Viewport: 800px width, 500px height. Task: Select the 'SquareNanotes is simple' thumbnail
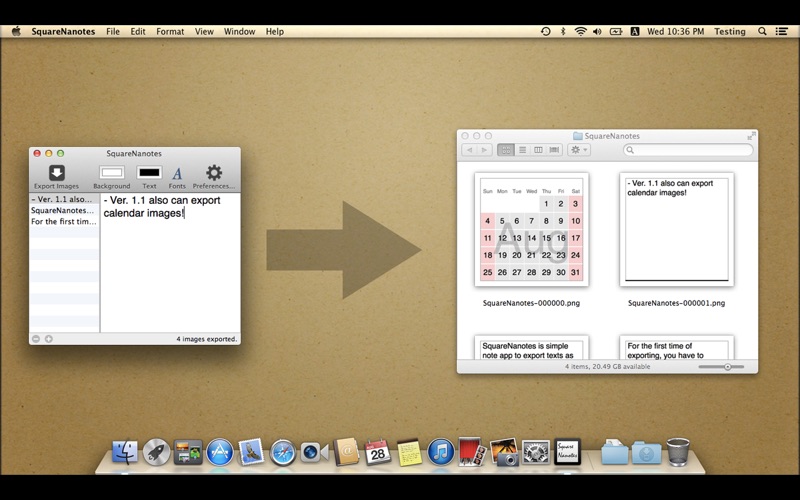531,347
